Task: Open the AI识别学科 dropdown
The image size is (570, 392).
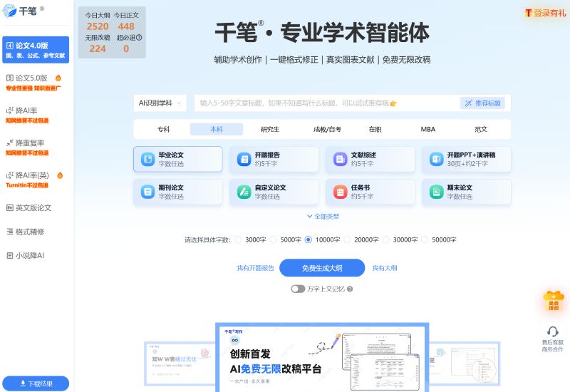Action: tap(160, 103)
